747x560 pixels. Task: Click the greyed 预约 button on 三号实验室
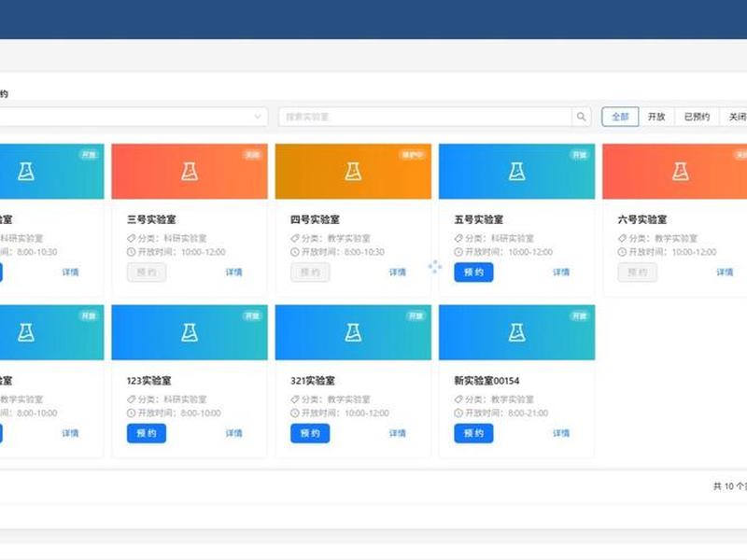coord(147,273)
